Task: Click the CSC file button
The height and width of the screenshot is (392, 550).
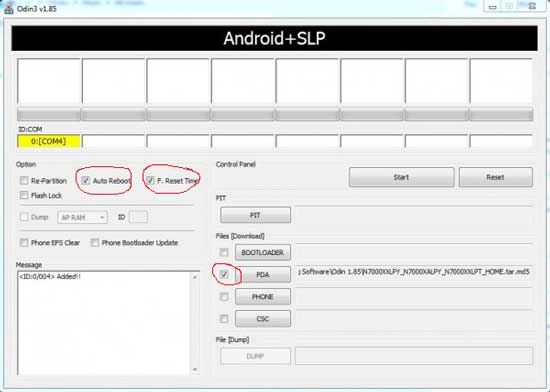Action: 263,319
